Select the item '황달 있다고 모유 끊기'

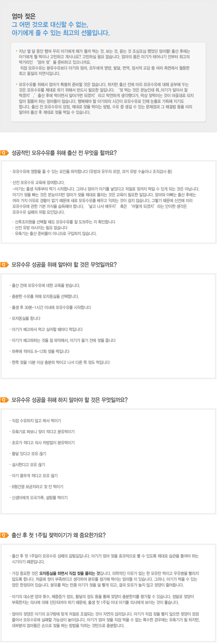tap(29, 454)
